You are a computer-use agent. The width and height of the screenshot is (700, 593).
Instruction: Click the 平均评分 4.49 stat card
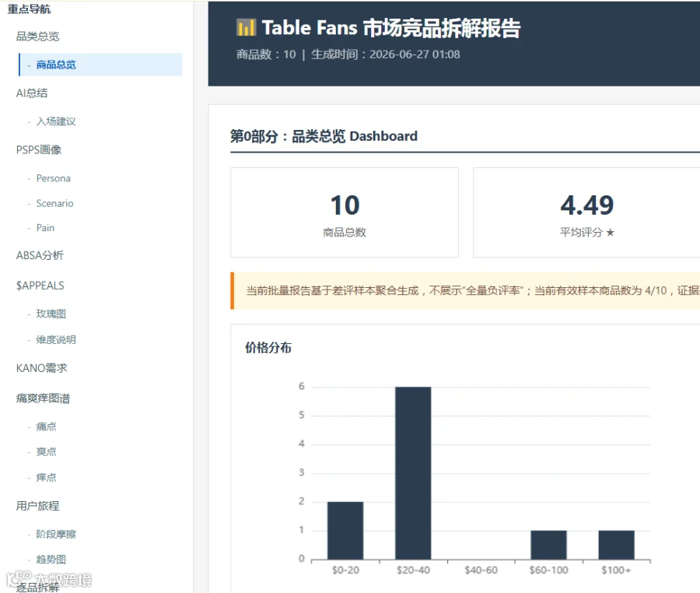[x=586, y=212]
